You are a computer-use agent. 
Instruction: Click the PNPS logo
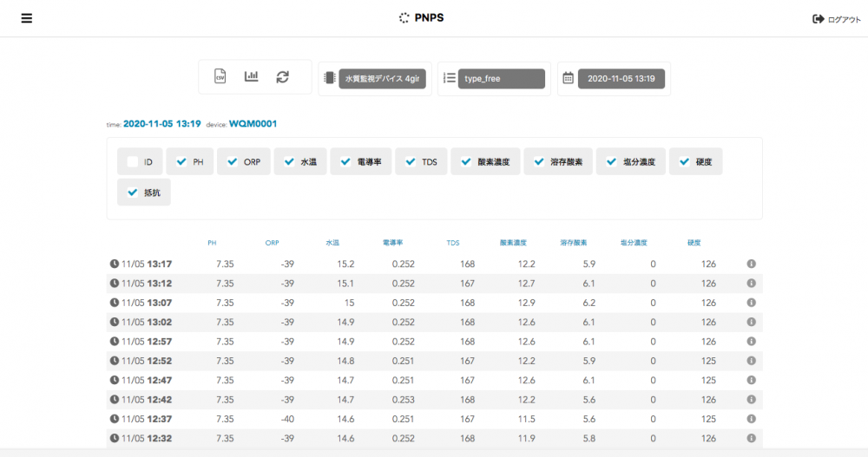tap(421, 17)
